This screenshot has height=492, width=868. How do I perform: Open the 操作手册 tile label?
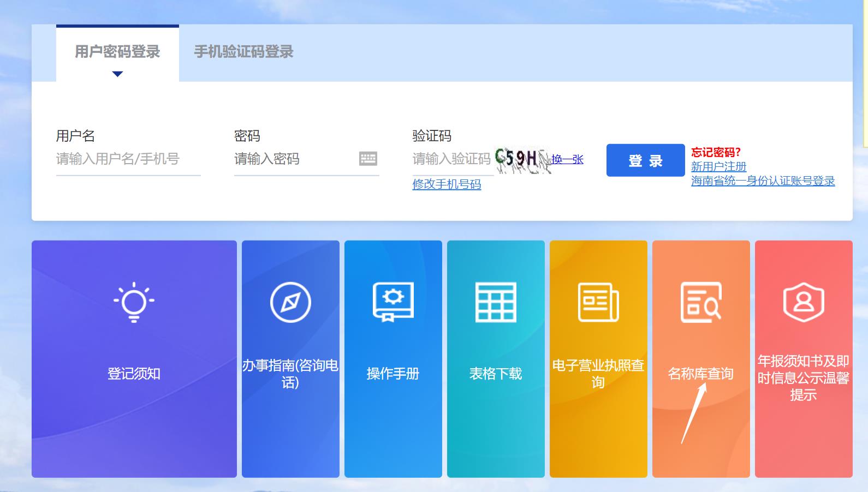coord(393,374)
